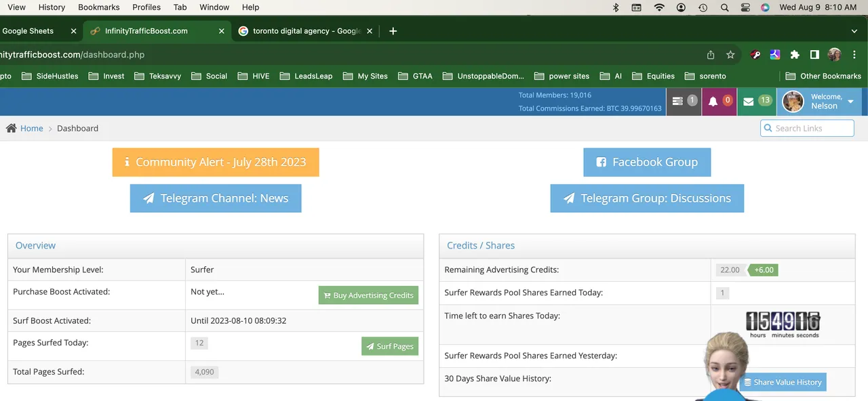
Task: Open the Time Machine menu bar icon
Action: click(703, 7)
